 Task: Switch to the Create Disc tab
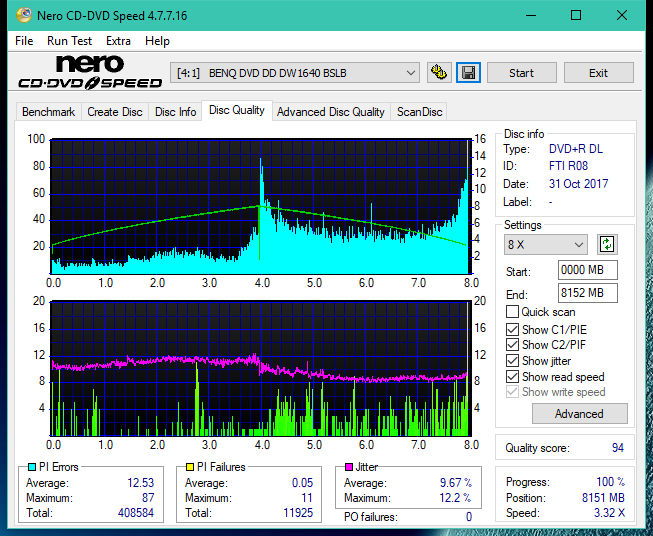[x=115, y=112]
